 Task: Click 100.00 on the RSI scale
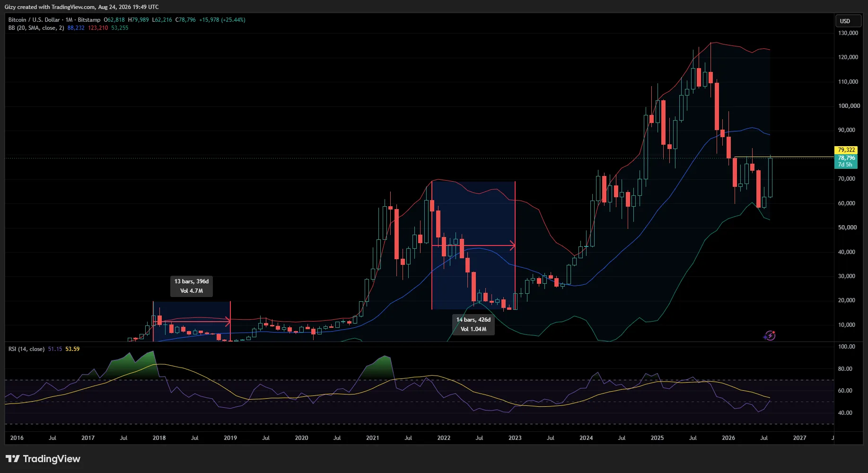point(847,347)
